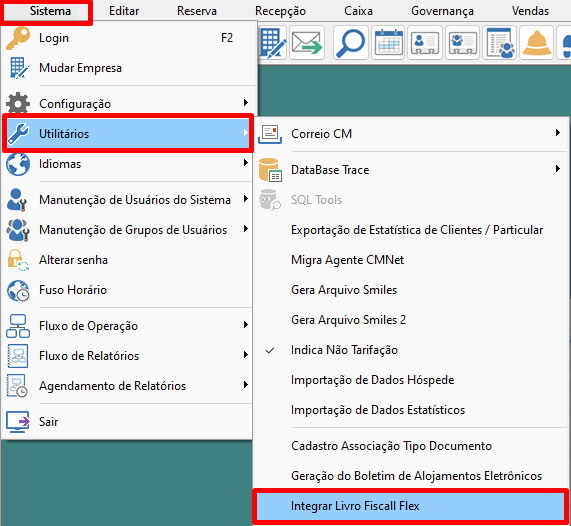This screenshot has height=526, width=571.
Task: Choose the first Gera Arquivo Smiles entry (without the 2)
Action: tap(411, 290)
